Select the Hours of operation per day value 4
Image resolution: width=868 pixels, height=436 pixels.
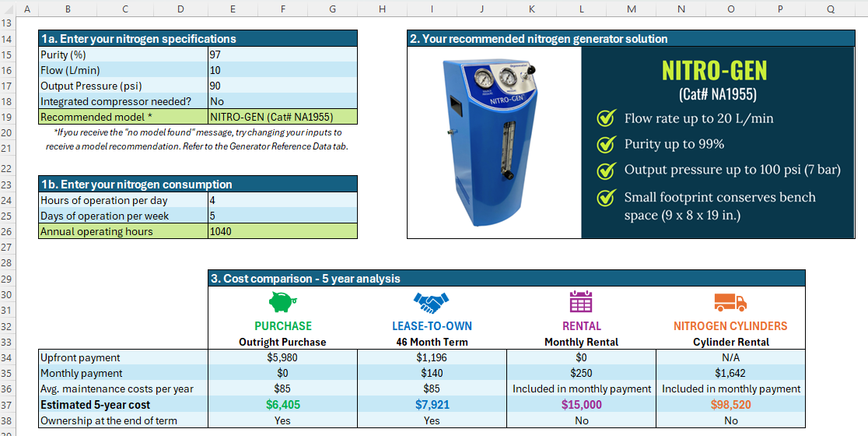click(282, 200)
